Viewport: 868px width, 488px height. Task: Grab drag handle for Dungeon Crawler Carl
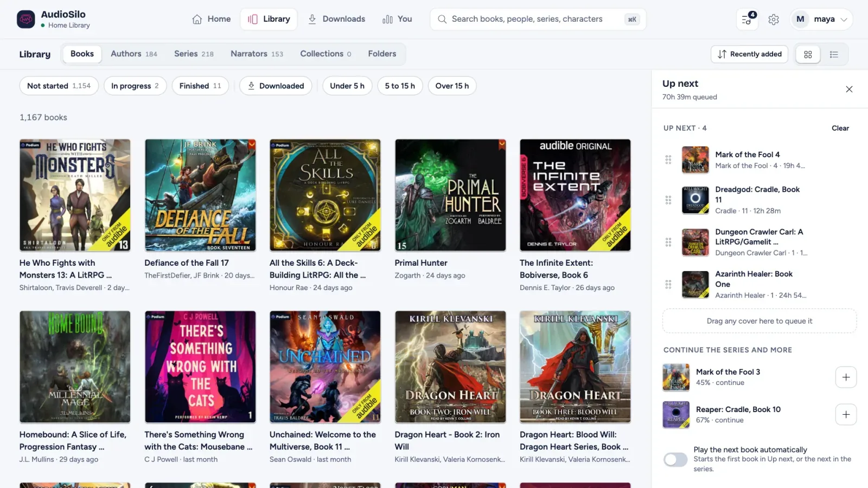(x=668, y=242)
